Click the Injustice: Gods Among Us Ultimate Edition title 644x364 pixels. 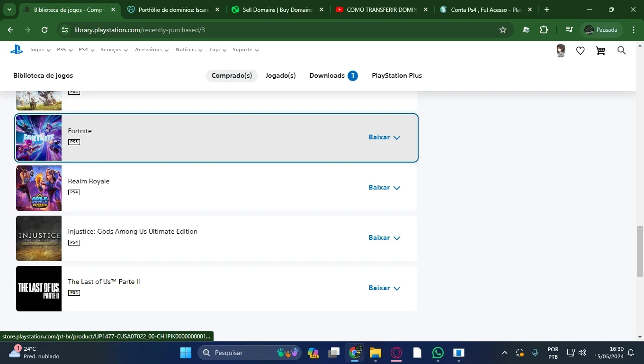133,231
